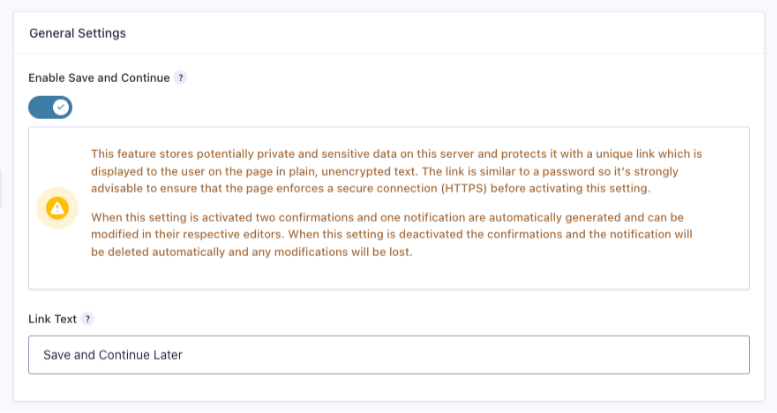Image resolution: width=777 pixels, height=413 pixels.
Task: Click the paragraph about two confirmations generated
Action: tap(391, 235)
